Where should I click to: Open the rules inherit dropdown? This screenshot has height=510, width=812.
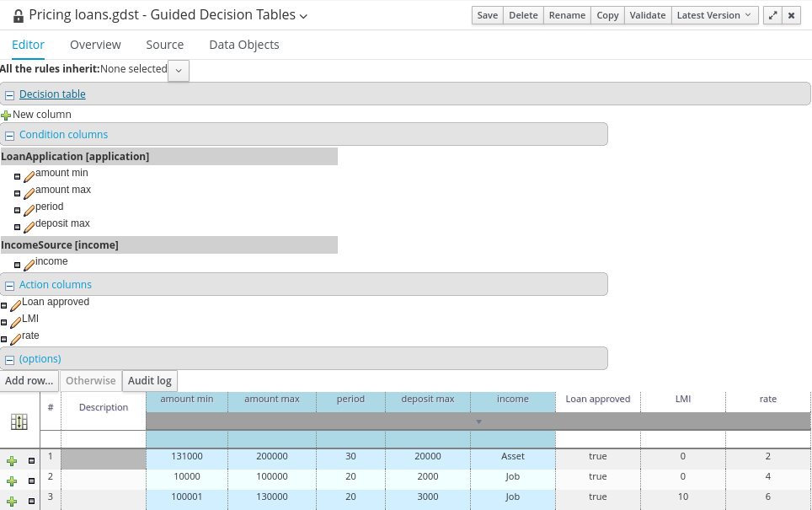pyautogui.click(x=178, y=71)
